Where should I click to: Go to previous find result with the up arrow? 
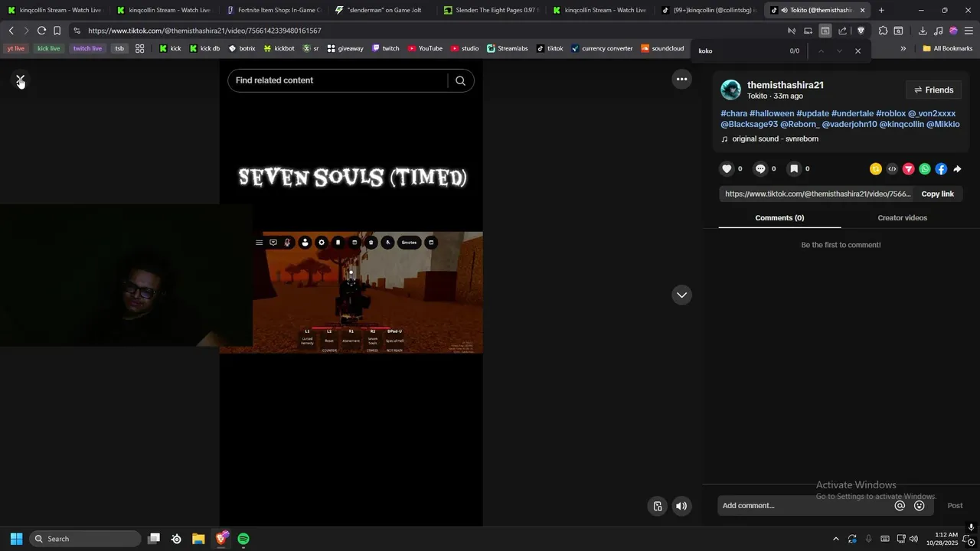point(821,51)
